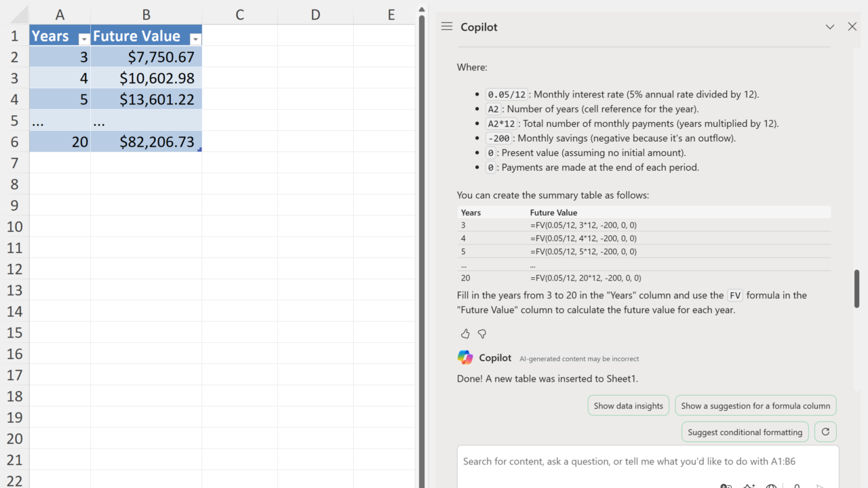
Task: Select column C header
Action: (239, 15)
